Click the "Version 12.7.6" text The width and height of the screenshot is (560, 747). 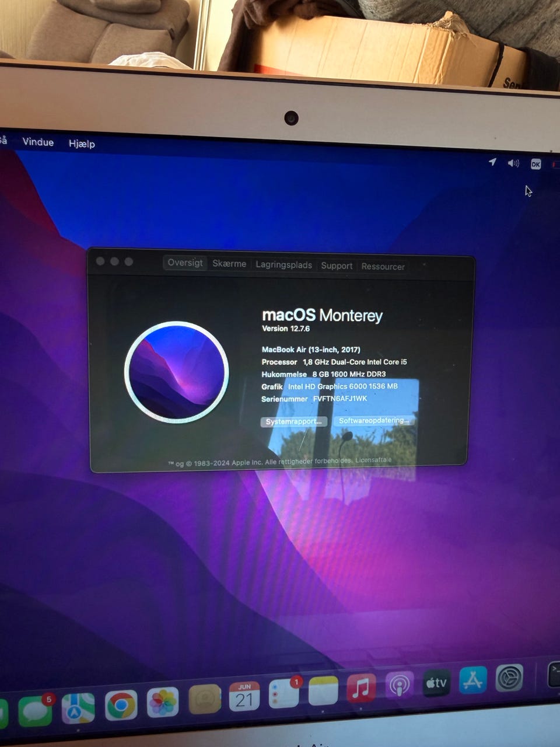pyautogui.click(x=286, y=329)
